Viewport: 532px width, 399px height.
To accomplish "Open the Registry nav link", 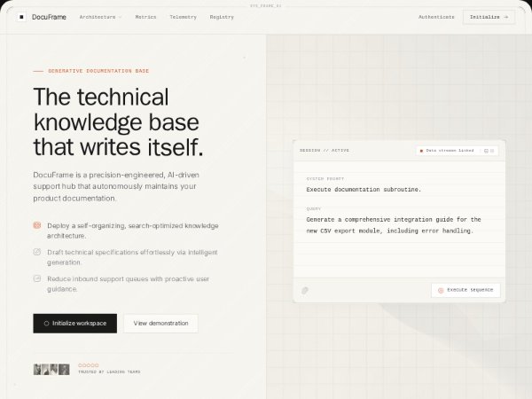I will [x=222, y=17].
